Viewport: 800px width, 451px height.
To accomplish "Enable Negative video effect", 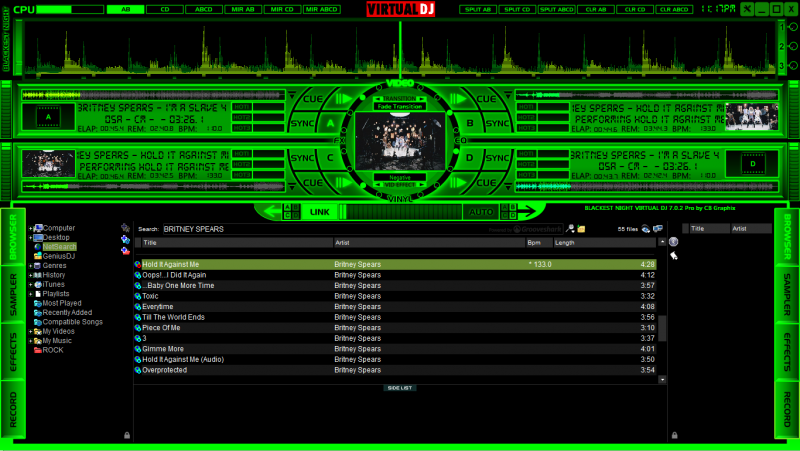I will point(400,178).
